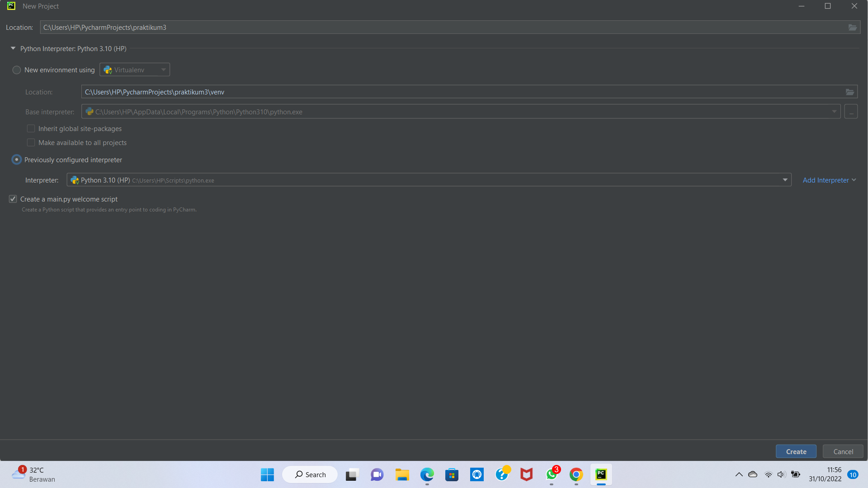Browse folders for the project Location

pos(853,27)
